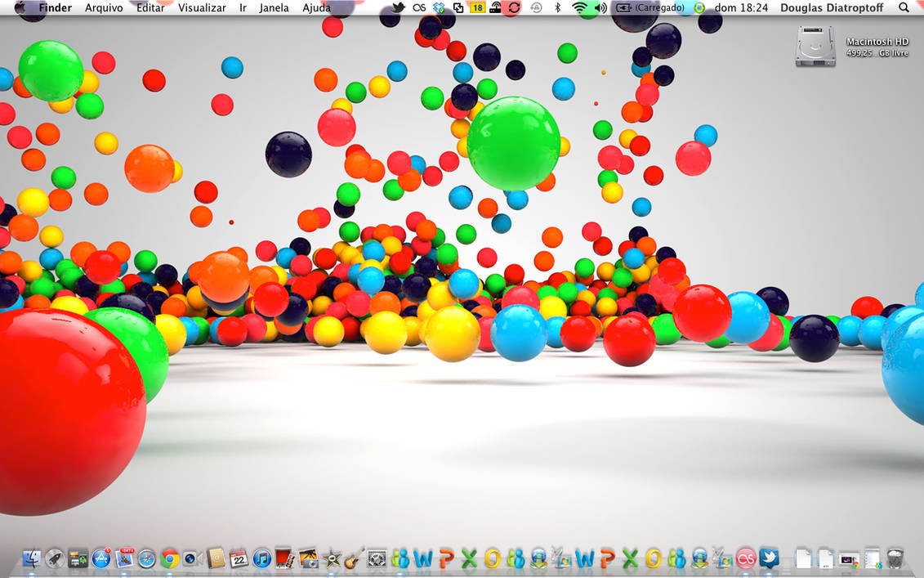Expand the volume control in menu bar
Image resolution: width=924 pixels, height=578 pixels.
[600, 7]
